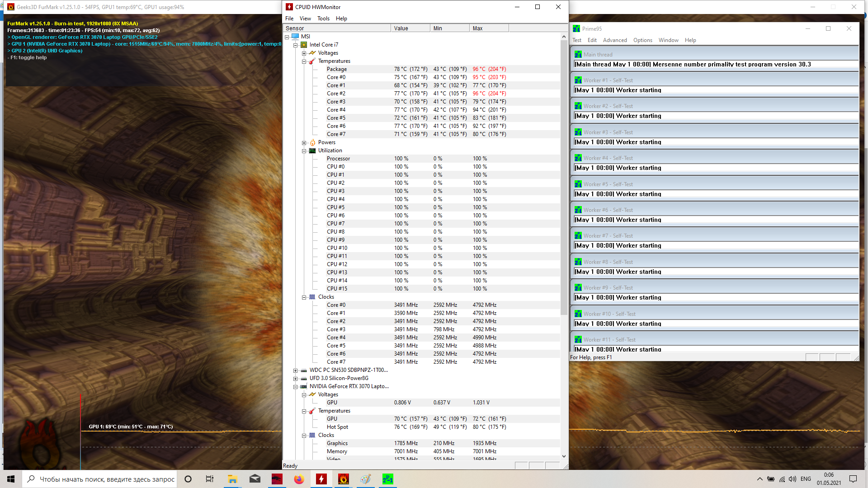Click the Prime95 title bar icon
Viewport: 868px width, 488px height.
click(576, 28)
